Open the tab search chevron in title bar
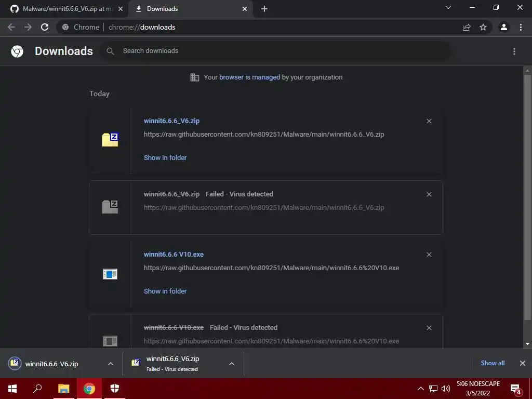The height and width of the screenshot is (399, 532). pyautogui.click(x=448, y=7)
